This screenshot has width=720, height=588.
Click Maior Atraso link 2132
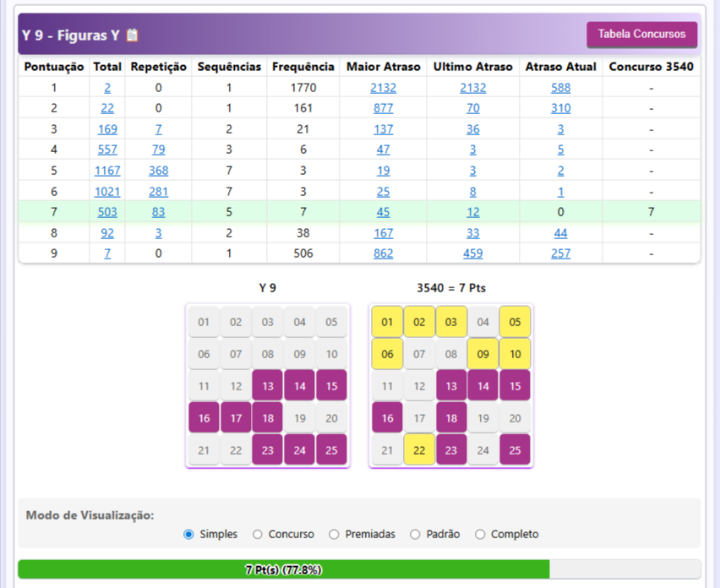coord(383,88)
